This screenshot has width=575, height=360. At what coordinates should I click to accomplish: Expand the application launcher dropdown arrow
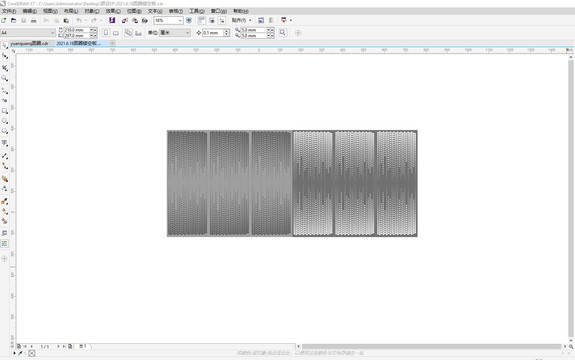coord(291,21)
